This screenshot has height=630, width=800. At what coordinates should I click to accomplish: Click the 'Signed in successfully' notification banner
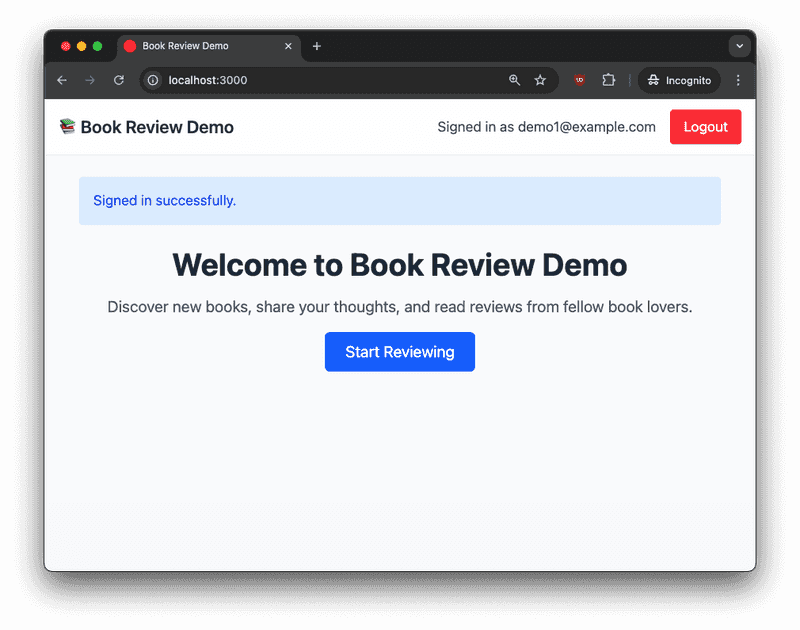400,200
